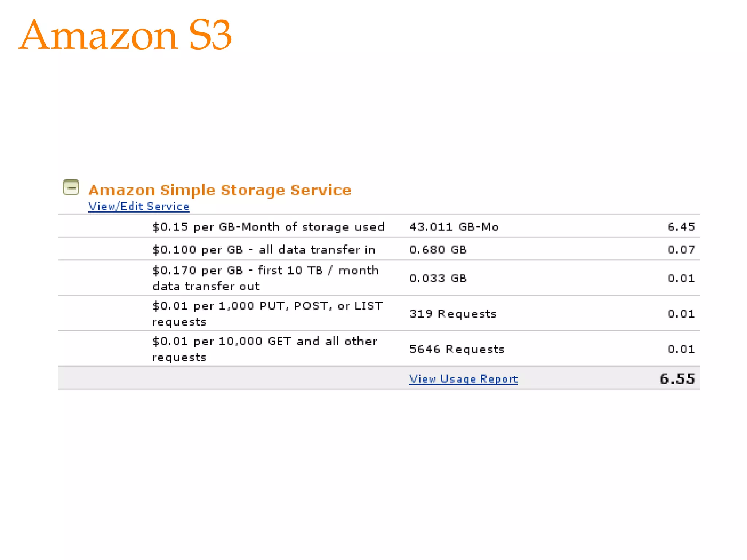Click the 43.011 GB-Mo usage value
The height and width of the screenshot is (560, 747).
click(x=454, y=227)
